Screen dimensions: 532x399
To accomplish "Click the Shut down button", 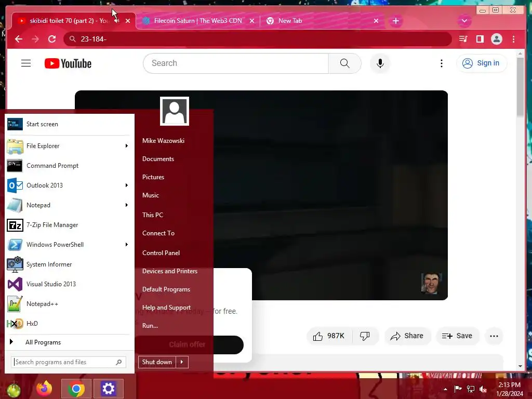I will click(x=157, y=362).
